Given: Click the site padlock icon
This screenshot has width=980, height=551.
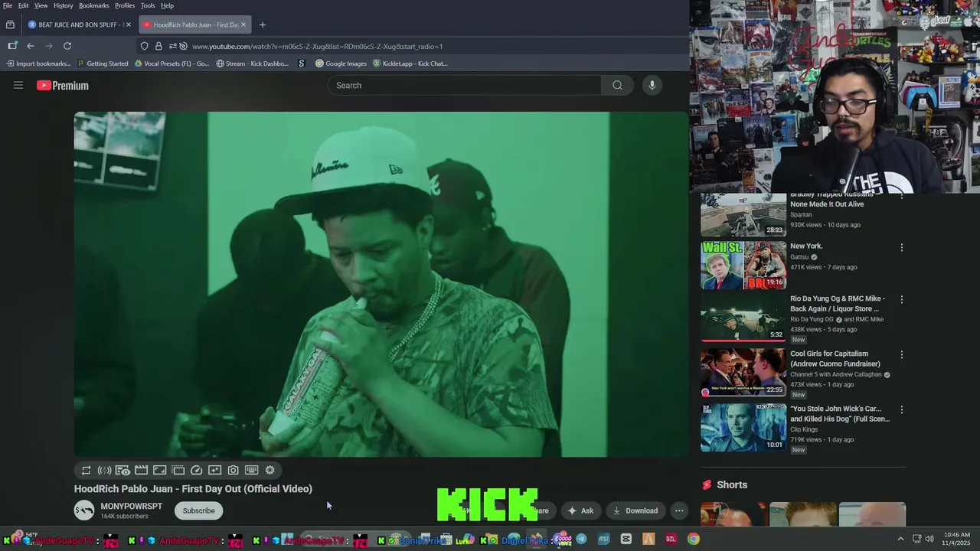Looking at the screenshot, I should coord(158,46).
